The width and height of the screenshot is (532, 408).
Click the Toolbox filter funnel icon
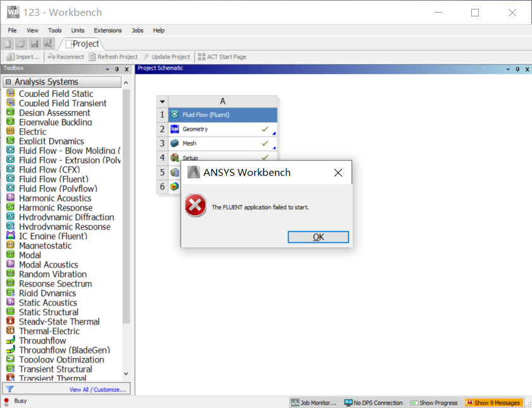[x=9, y=389]
